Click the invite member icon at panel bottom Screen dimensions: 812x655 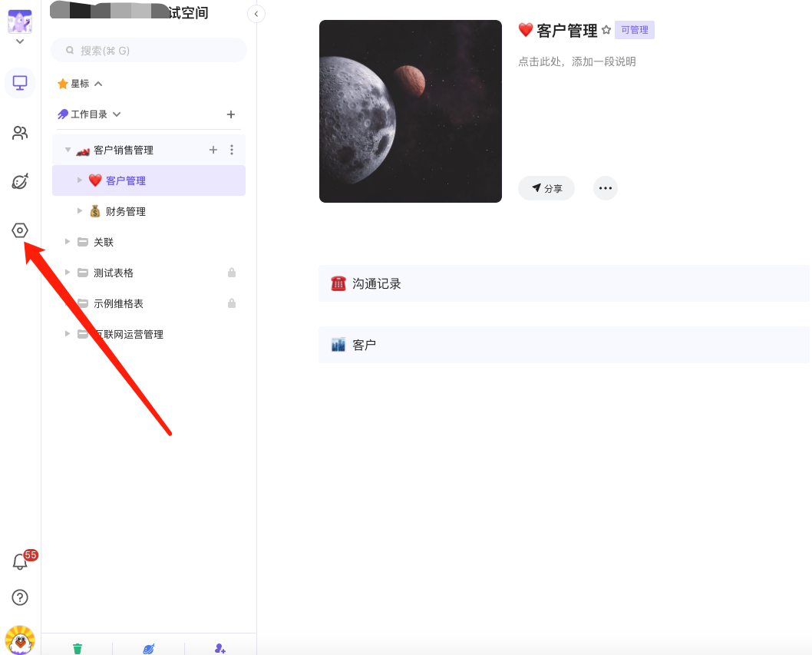(x=220, y=648)
